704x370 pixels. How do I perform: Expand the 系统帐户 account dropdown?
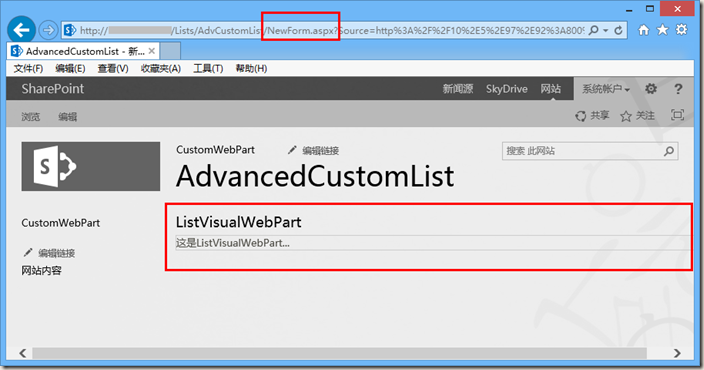pos(606,89)
